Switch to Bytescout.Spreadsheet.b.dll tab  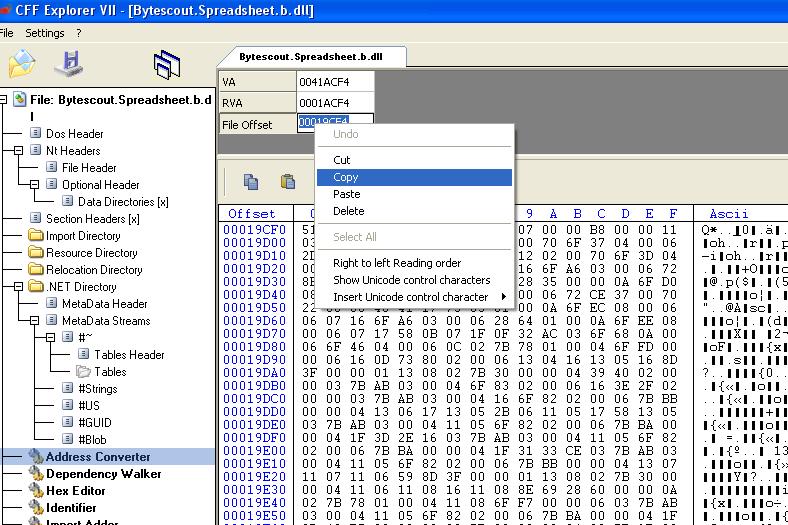(x=311, y=57)
